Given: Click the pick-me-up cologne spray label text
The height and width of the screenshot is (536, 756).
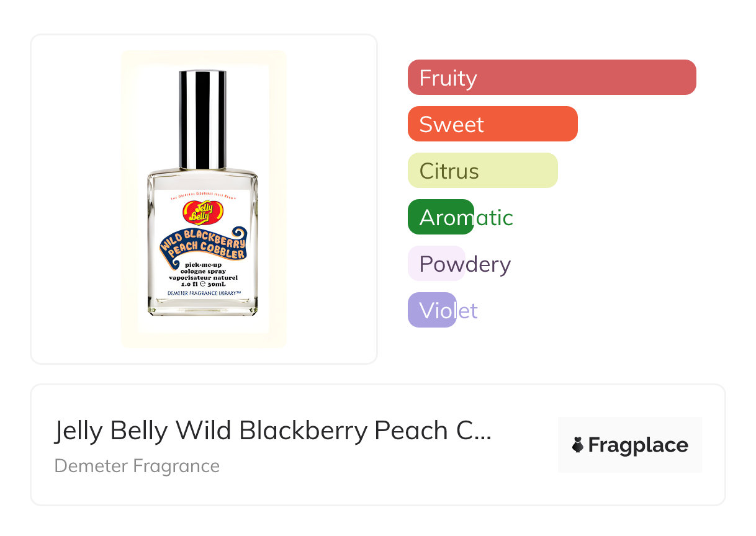Looking at the screenshot, I should coord(203,269).
